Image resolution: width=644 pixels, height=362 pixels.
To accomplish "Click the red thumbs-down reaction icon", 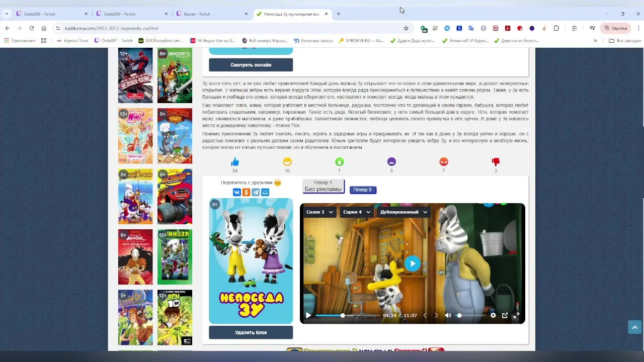I will 496,162.
